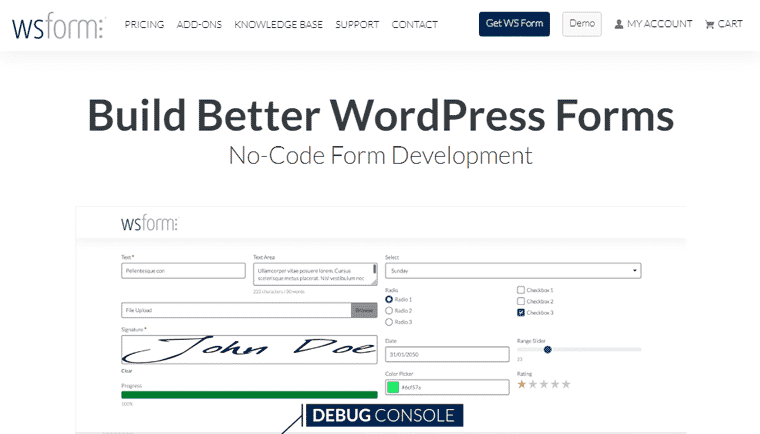Click the Text Area resize scrollbar
The width and height of the screenshot is (760, 434).
(375, 269)
